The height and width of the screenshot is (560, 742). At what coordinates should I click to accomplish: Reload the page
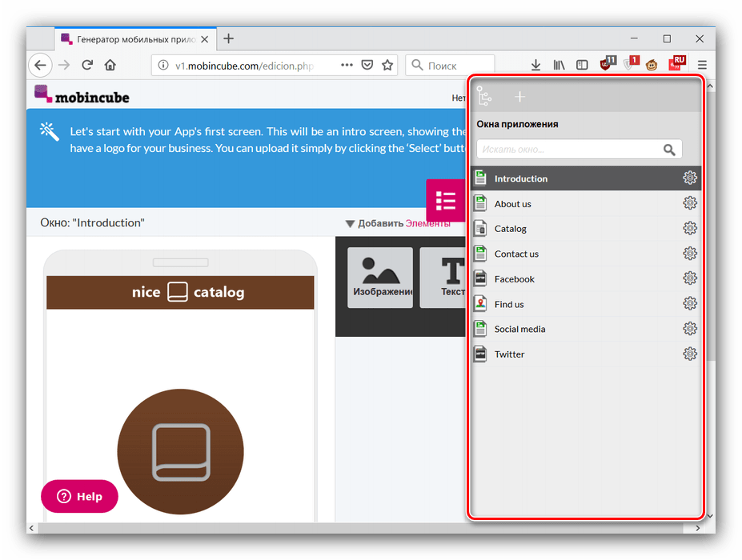pos(87,65)
